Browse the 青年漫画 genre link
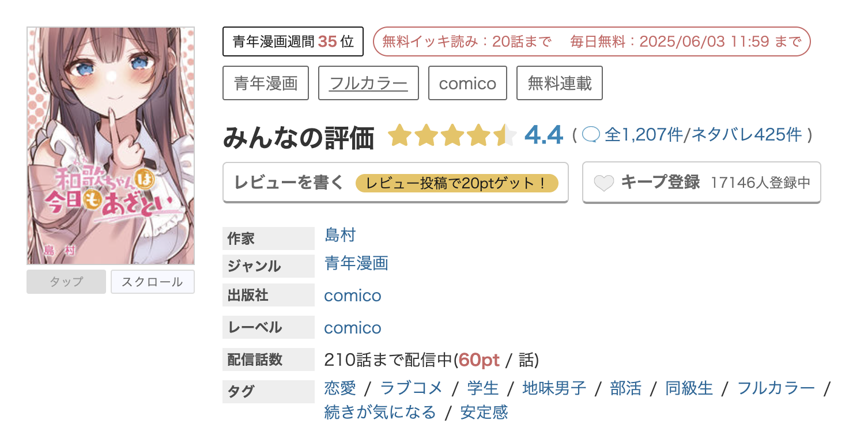Image resolution: width=868 pixels, height=439 pixels. coord(356,264)
